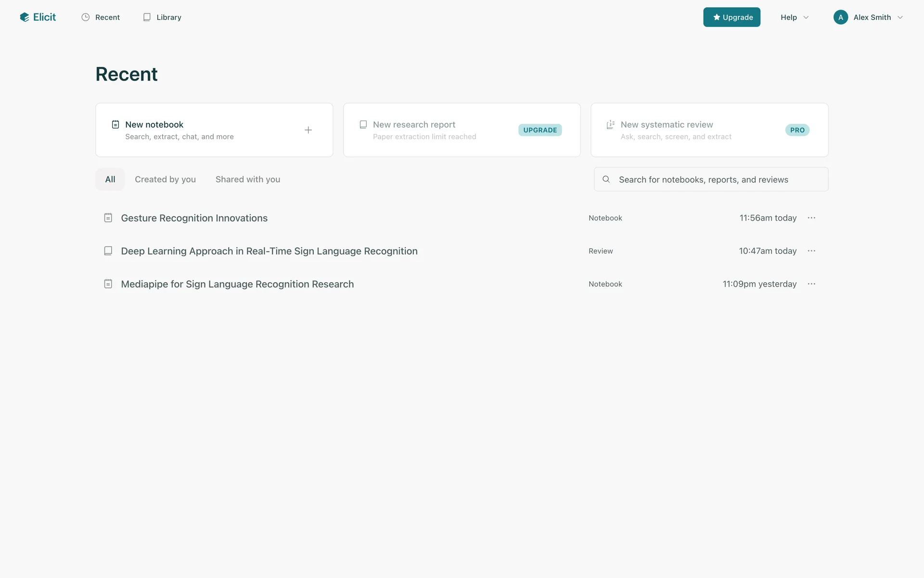Screen dimensions: 924x578
Task: Open options for Gesture Recognition Innovations
Action: (811, 218)
